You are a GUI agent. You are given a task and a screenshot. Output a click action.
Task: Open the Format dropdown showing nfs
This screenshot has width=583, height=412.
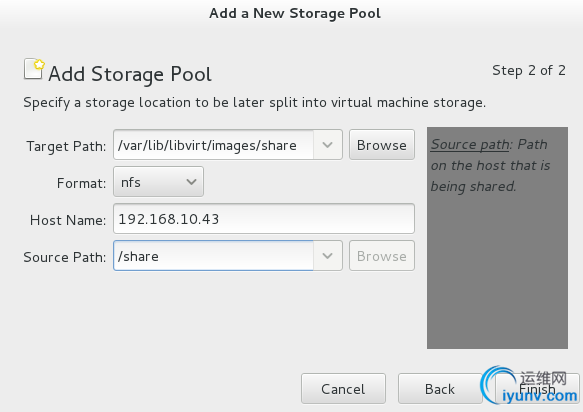tap(158, 181)
